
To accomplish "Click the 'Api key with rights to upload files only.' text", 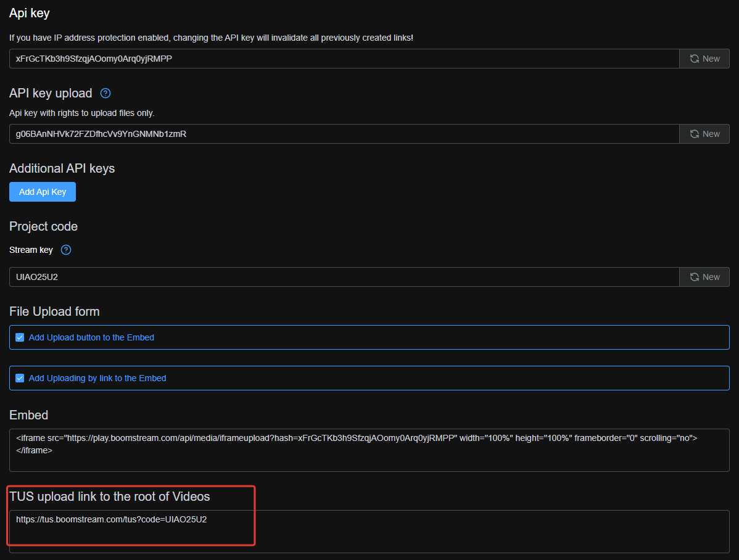I will point(81,113).
